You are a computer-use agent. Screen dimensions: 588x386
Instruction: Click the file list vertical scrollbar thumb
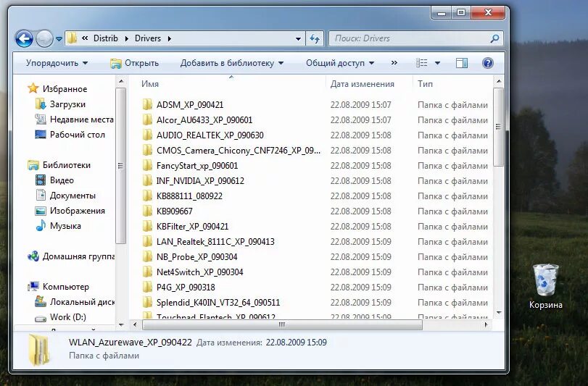pos(498,127)
